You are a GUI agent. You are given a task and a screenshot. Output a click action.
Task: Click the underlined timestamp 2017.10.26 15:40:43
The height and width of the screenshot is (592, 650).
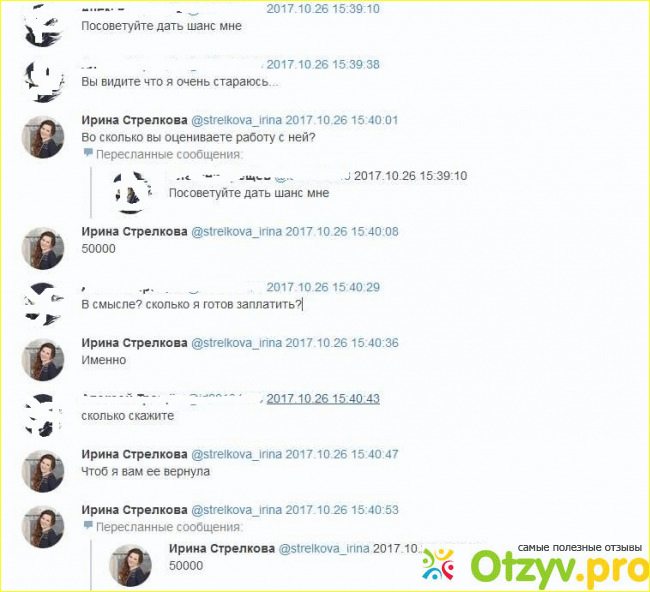click(323, 398)
